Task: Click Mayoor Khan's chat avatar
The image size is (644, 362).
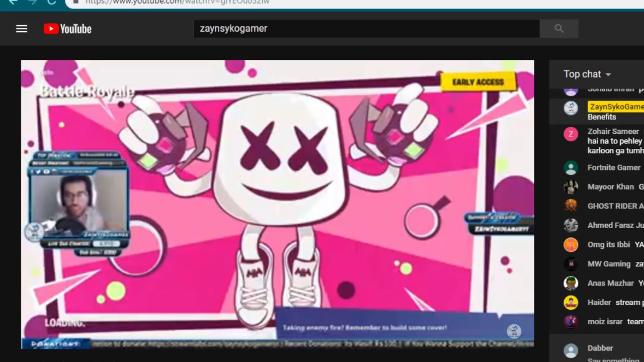Action: click(571, 187)
